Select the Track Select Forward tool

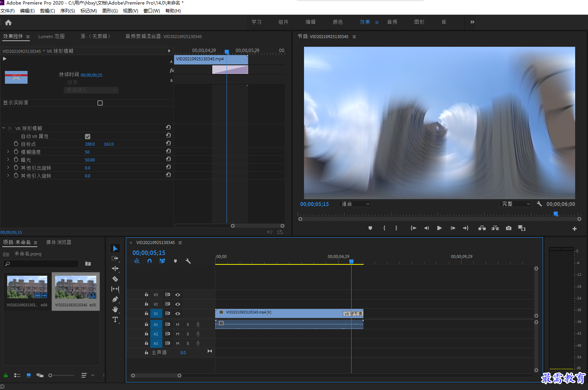115,258
